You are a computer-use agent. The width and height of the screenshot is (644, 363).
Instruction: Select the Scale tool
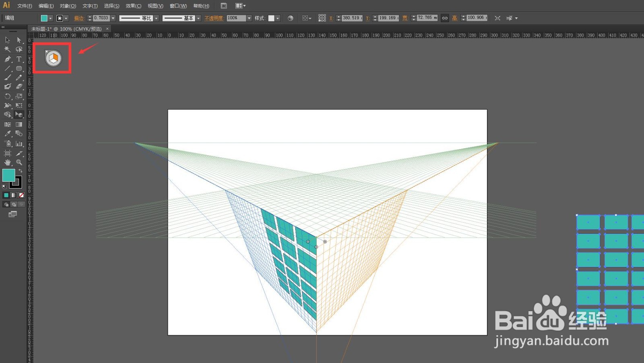[19, 96]
